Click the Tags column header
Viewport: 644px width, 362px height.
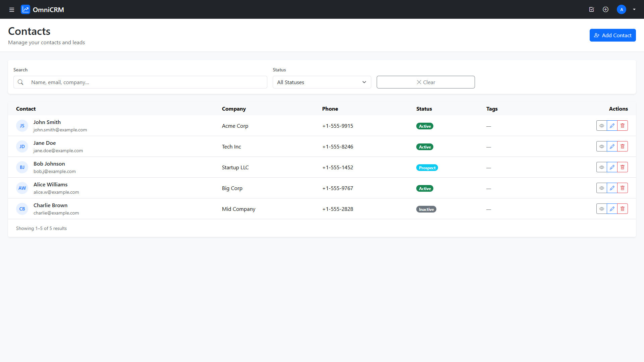click(492, 109)
